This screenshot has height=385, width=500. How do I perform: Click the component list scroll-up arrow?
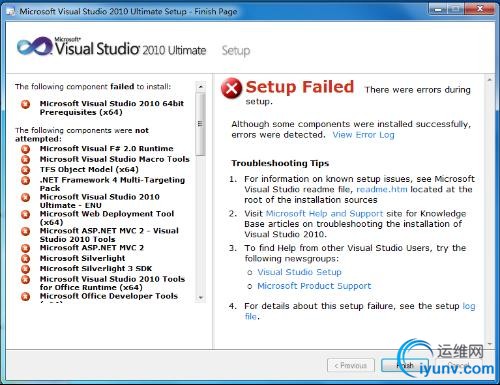coord(200,87)
